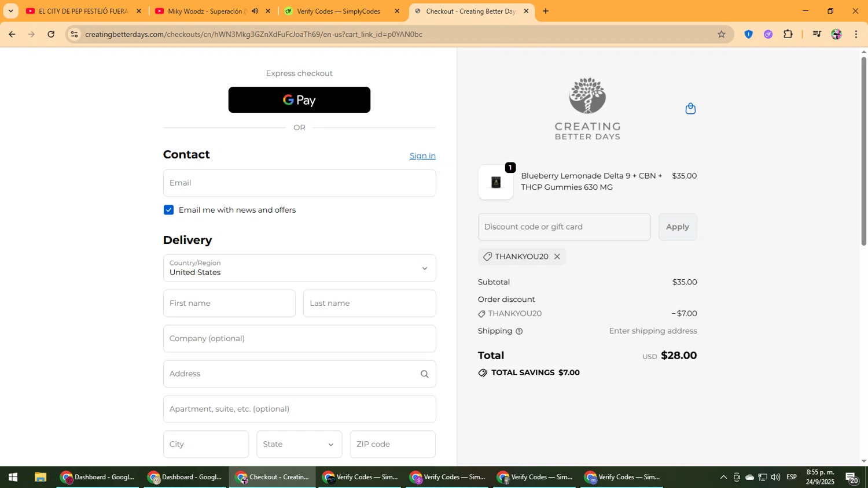This screenshot has height=488, width=868.
Task: Click the browser address bar URL
Action: (253, 34)
